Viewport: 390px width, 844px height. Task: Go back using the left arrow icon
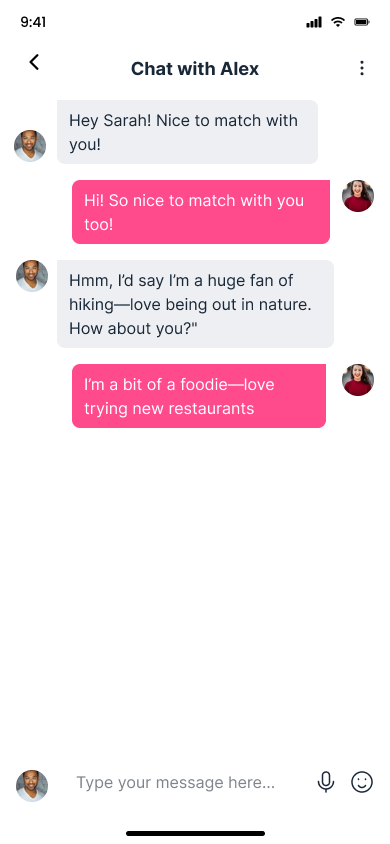click(x=34, y=62)
